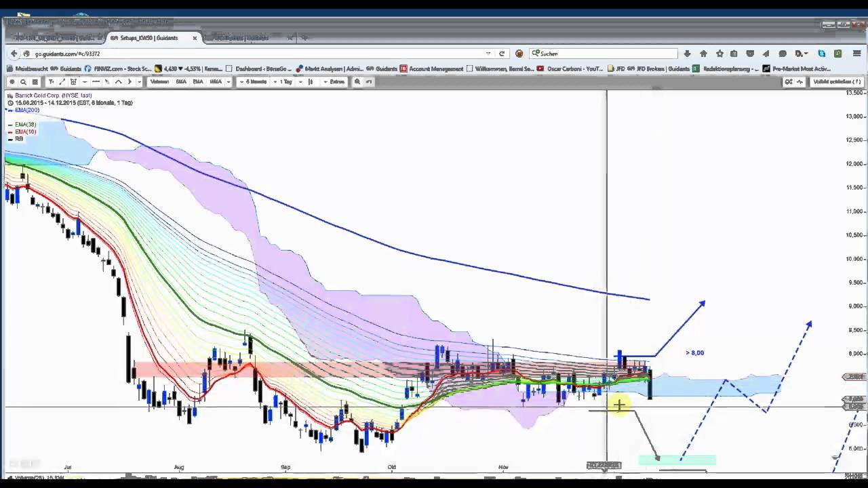Click the Skype extension icon
Viewport: 868px width, 488px height.
click(x=822, y=54)
